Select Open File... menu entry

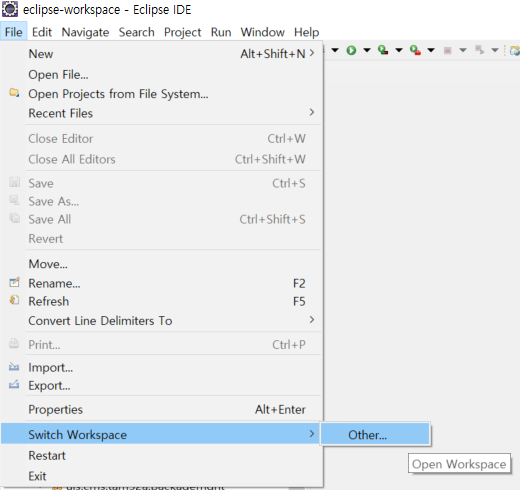[x=162, y=75]
